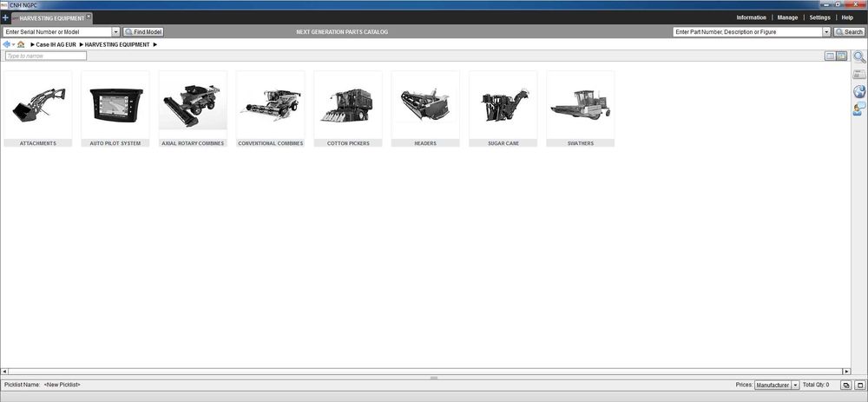Expand arrow before HARVESTING EQUIPMENT breadcrumb
Screen dimensions: 868x402
click(82, 44)
